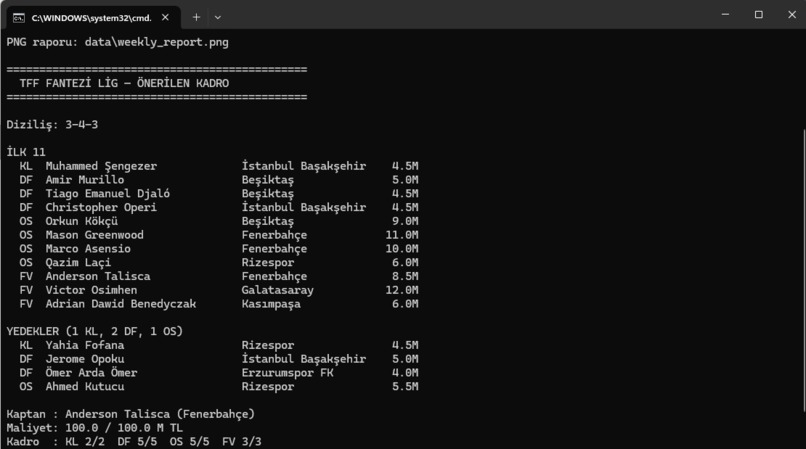Close the terminal window
Screen dimensions: 806x449
(x=792, y=14)
